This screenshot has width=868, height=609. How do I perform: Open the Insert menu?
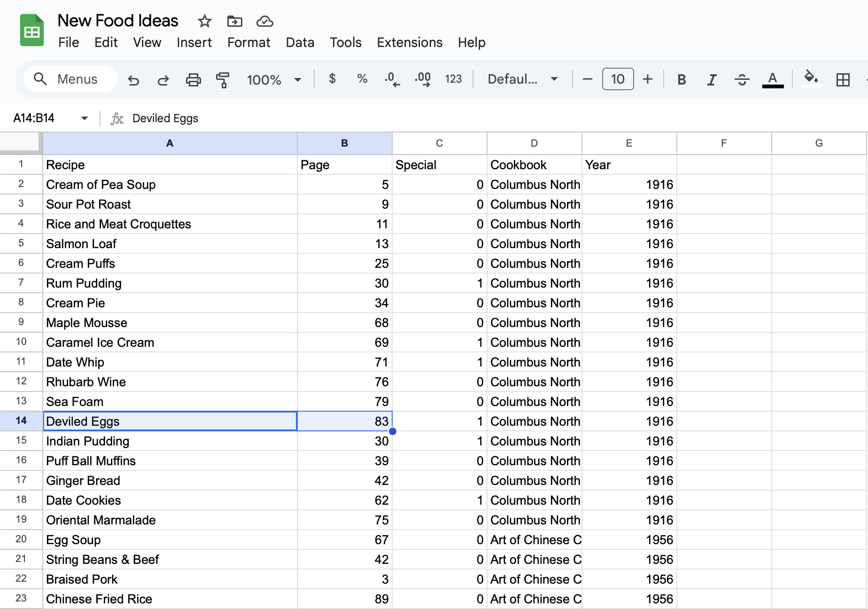(194, 42)
